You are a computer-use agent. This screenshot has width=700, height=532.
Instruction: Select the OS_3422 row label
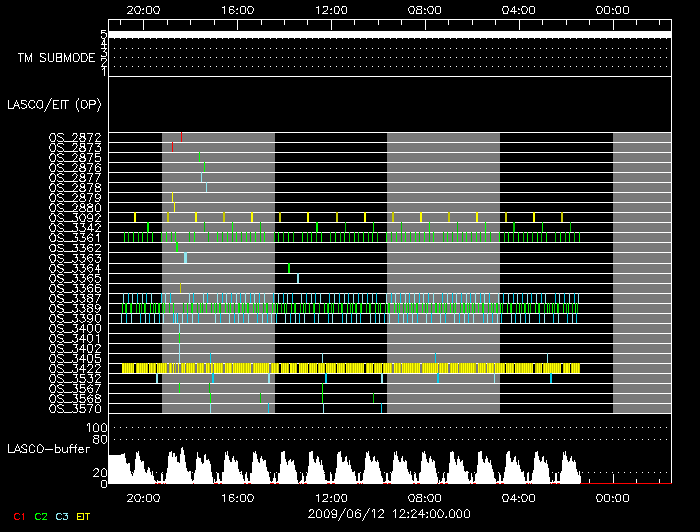[75, 369]
